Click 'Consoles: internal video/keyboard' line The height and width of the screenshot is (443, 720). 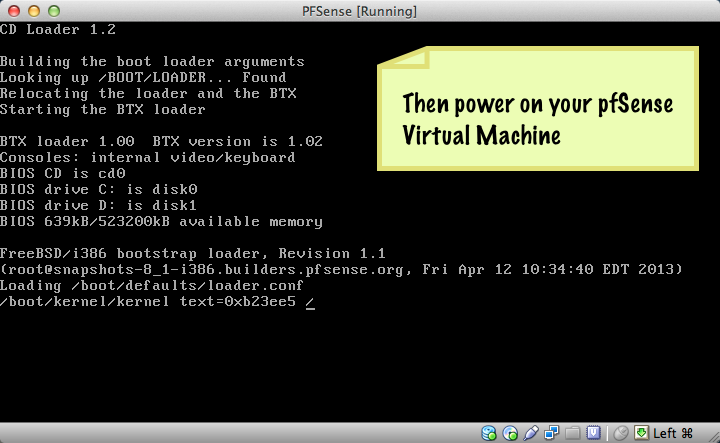coord(147,157)
